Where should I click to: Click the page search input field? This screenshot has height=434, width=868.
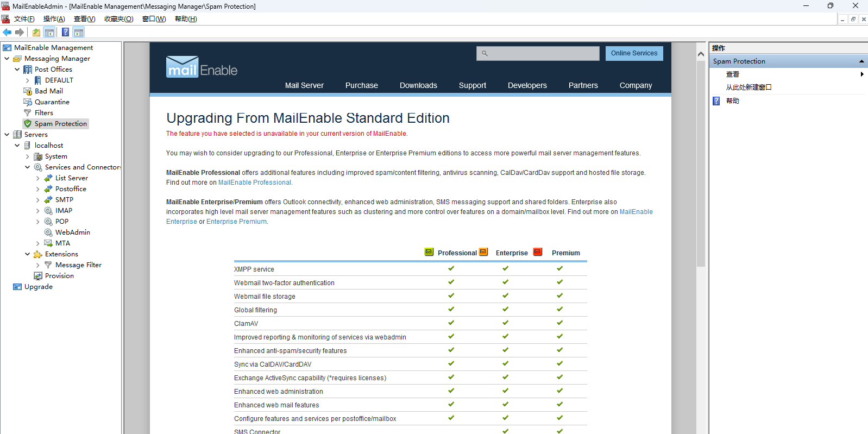pos(538,53)
